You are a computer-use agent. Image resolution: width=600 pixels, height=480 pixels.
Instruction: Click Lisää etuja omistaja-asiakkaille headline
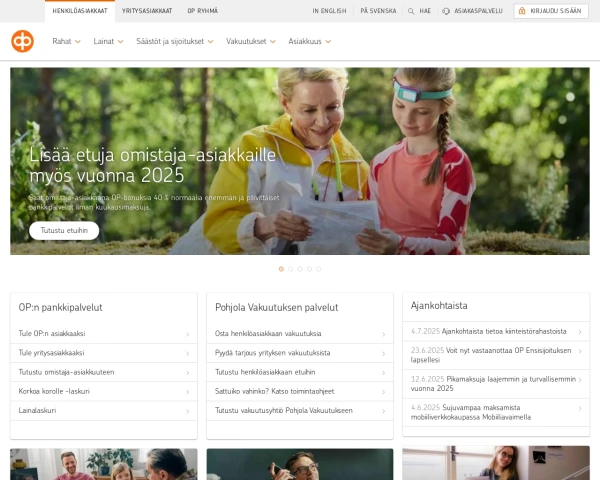click(152, 165)
